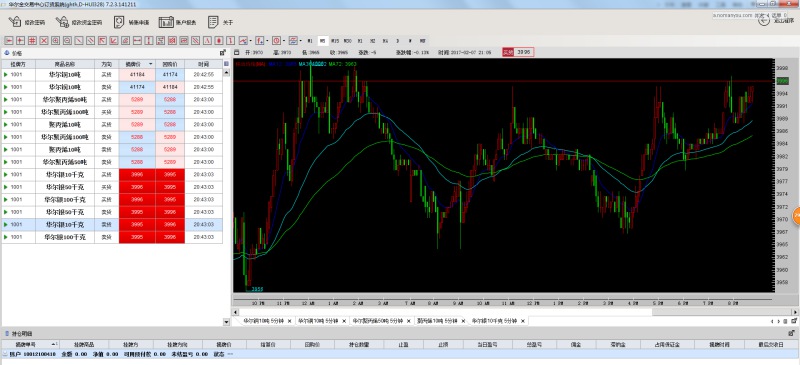Select the zoom-in magnifier chart tool
800x365 pixels.
point(56,40)
